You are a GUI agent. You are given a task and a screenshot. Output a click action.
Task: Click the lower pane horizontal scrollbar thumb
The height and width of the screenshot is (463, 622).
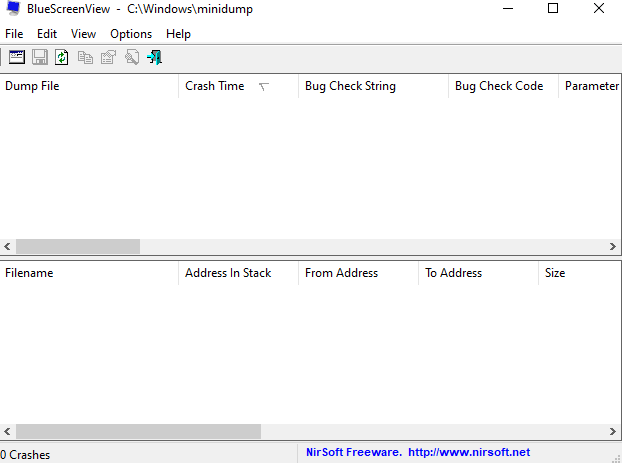tap(138, 431)
